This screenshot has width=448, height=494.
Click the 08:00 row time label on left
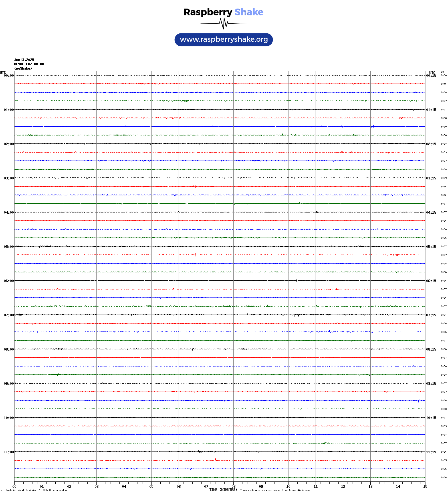[9, 349]
